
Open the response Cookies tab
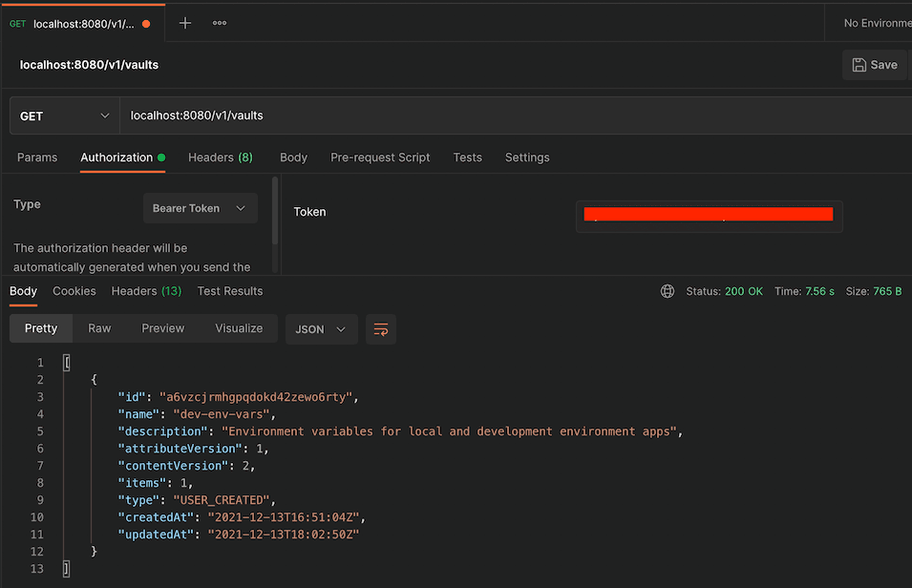[74, 291]
